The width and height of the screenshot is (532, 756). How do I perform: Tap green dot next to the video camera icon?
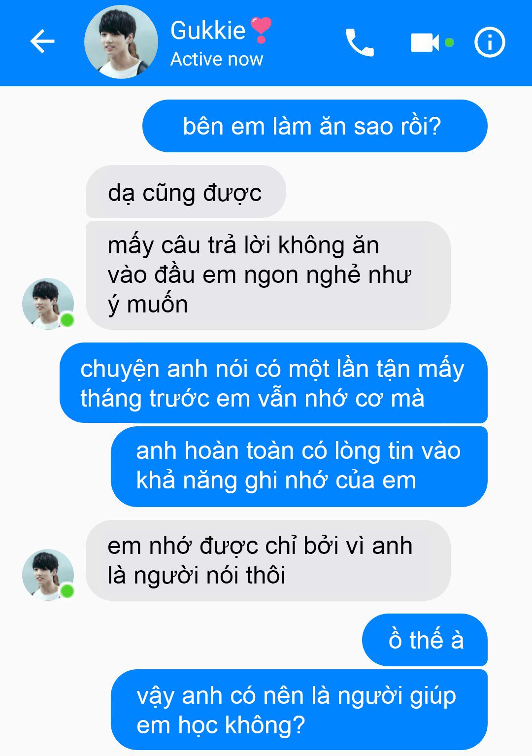click(449, 42)
